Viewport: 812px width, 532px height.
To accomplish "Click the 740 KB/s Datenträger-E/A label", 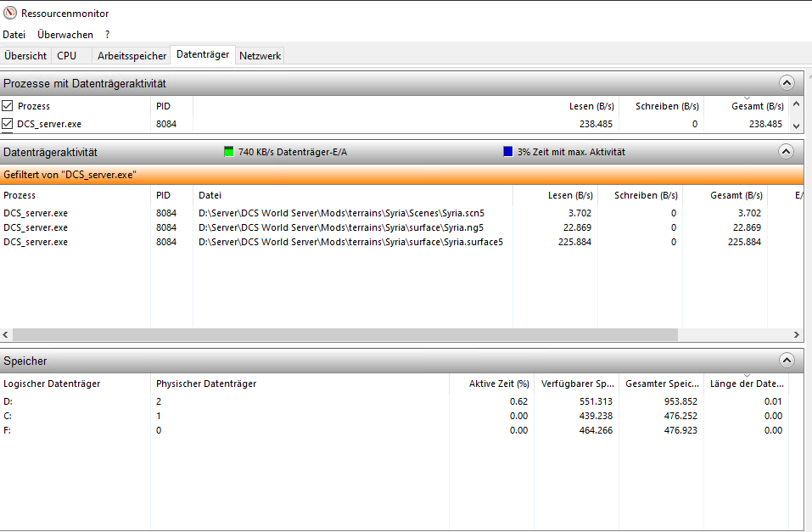I will coord(293,152).
